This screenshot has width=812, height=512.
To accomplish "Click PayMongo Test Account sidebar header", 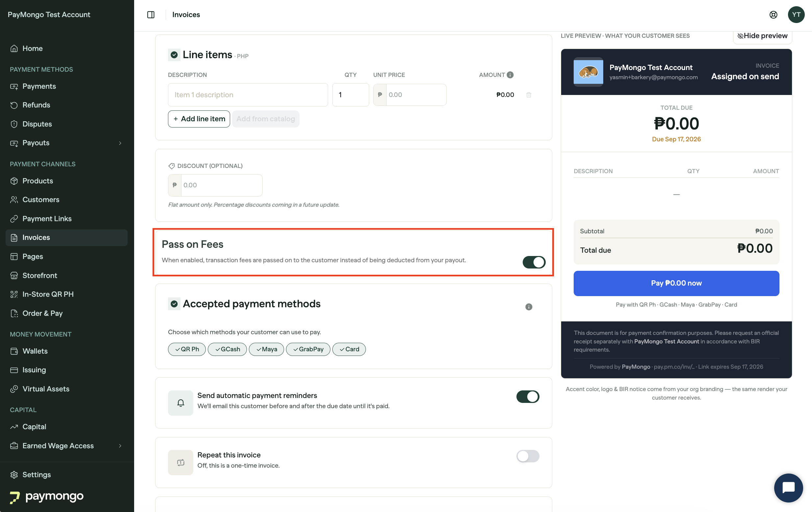I will pos(49,14).
